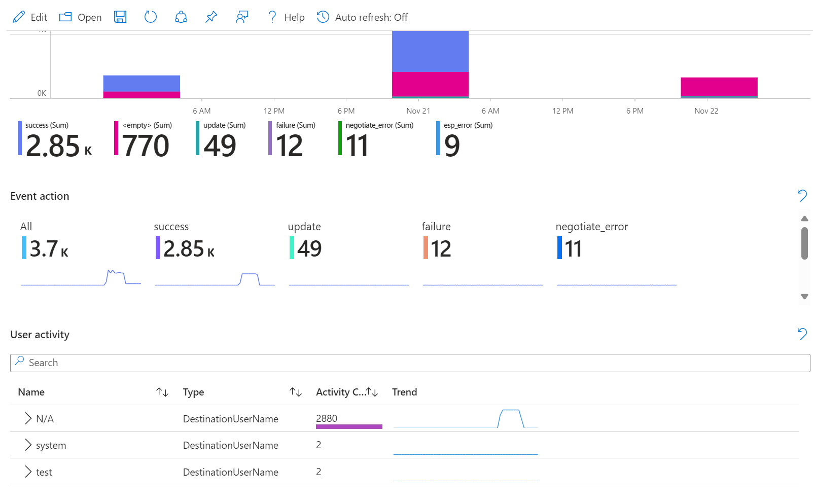Toggle Auto refresh: Off setting
This screenshot has width=813, height=504.
pos(362,17)
